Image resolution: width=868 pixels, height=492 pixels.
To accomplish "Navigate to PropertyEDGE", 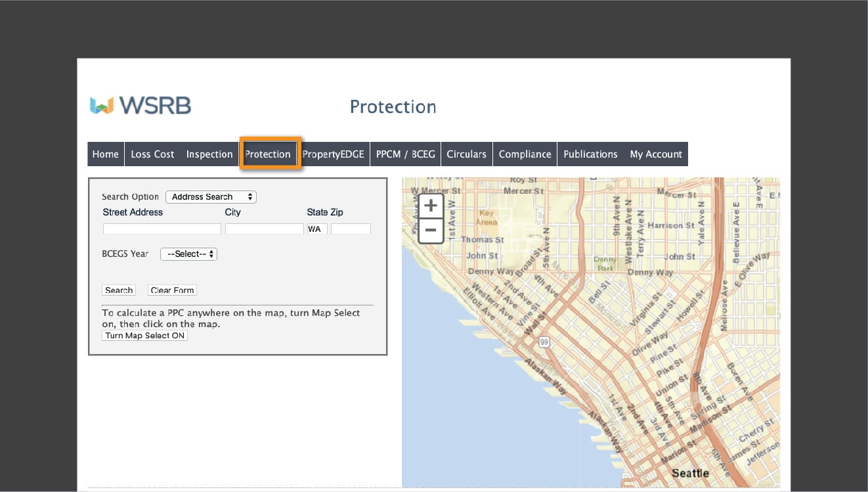I will click(x=334, y=154).
